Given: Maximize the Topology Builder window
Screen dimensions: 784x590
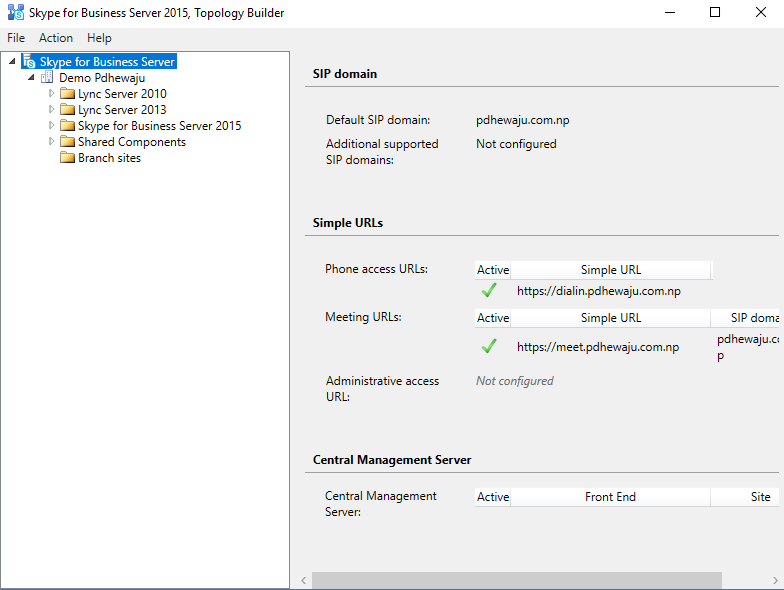Looking at the screenshot, I should pyautogui.click(x=715, y=12).
